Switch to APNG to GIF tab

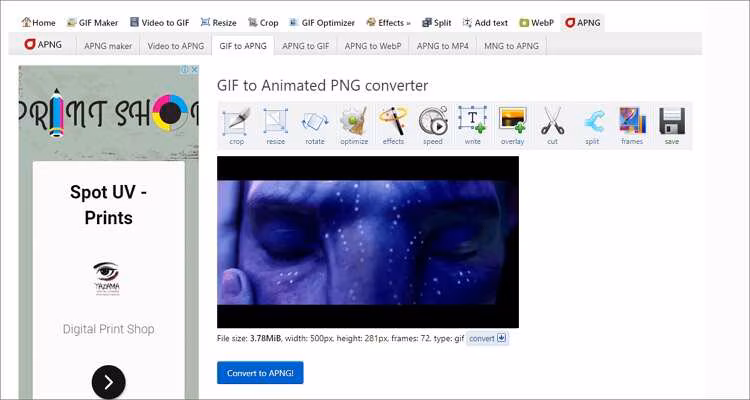(306, 46)
